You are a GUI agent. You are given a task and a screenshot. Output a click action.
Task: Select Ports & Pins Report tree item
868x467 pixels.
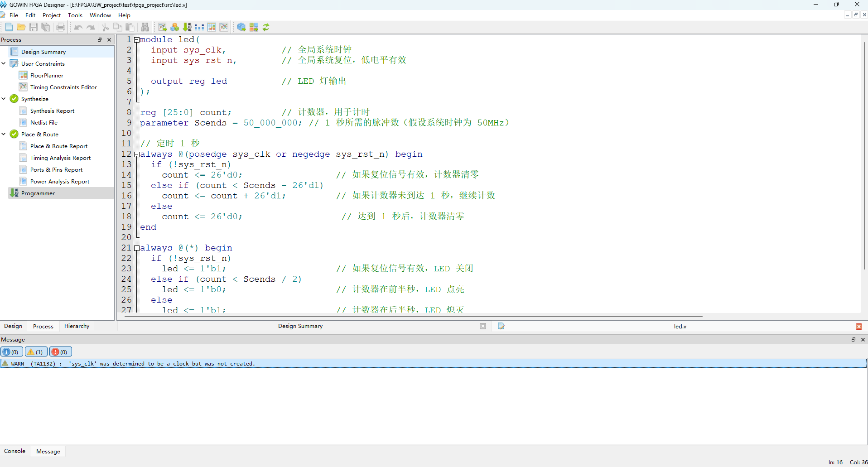[x=56, y=169]
